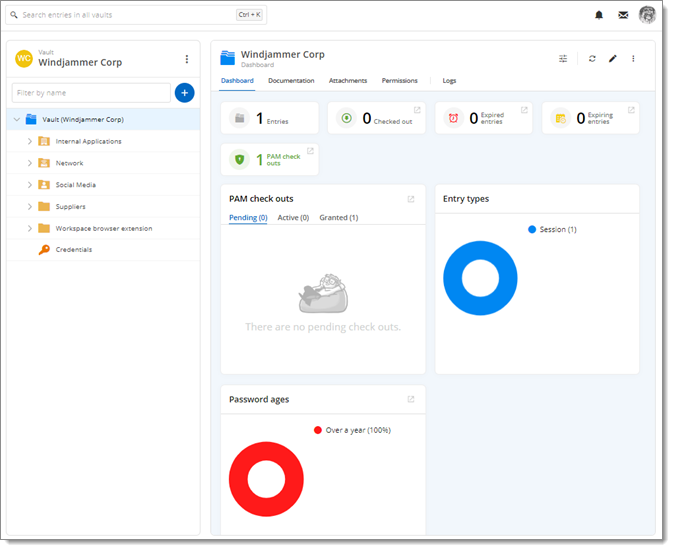Screen dimensions: 673x550
Task: Open the notifications bell icon
Action: [x=599, y=15]
